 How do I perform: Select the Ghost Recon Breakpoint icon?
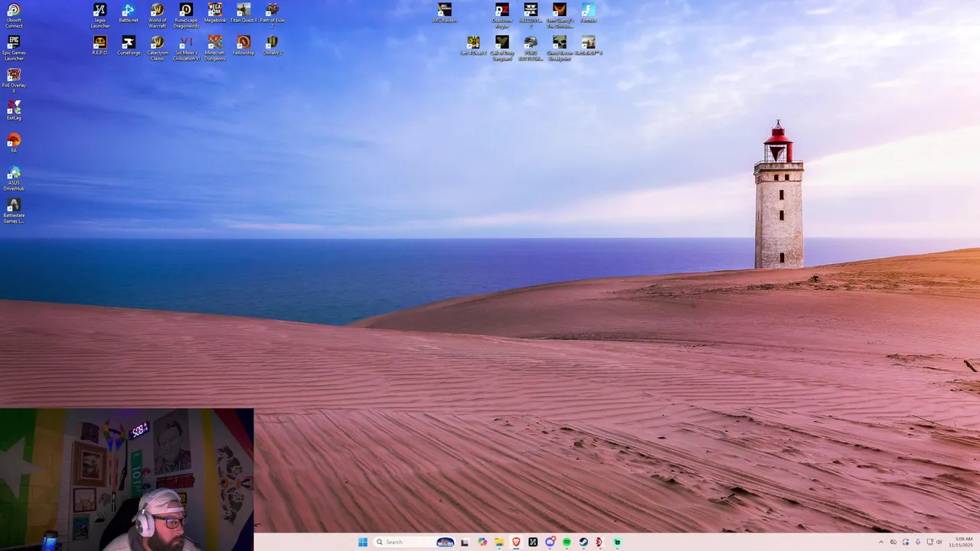pos(560,47)
